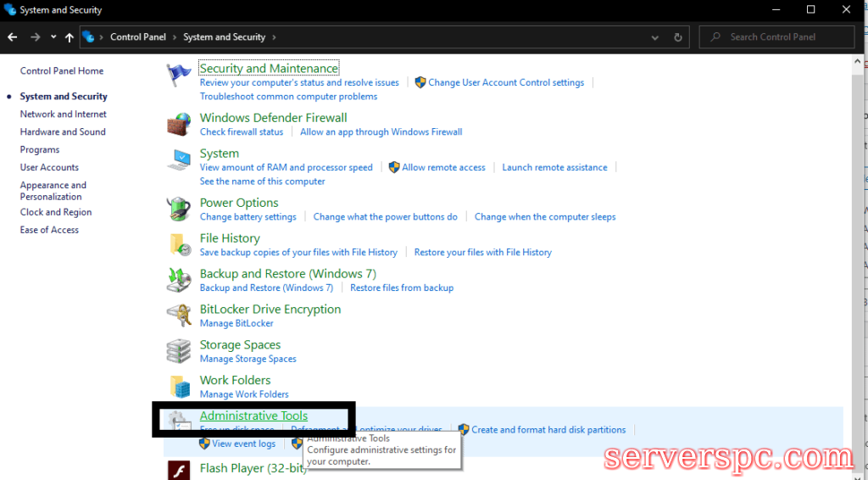Viewport: 868px width, 480px height.
Task: Open the BitLocker Drive Encryption keys icon
Action: [x=179, y=315]
